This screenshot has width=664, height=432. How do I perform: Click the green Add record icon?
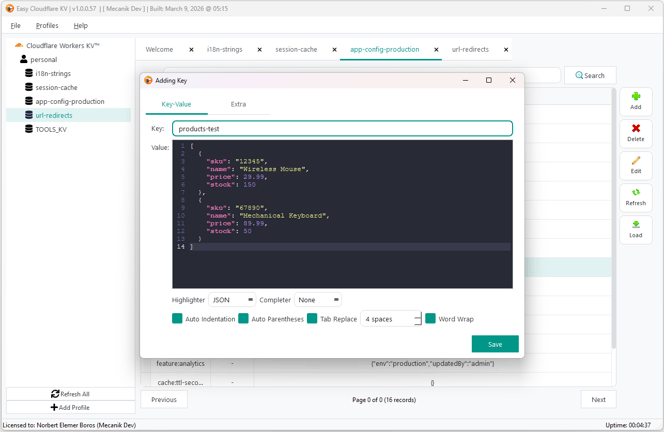tap(636, 96)
